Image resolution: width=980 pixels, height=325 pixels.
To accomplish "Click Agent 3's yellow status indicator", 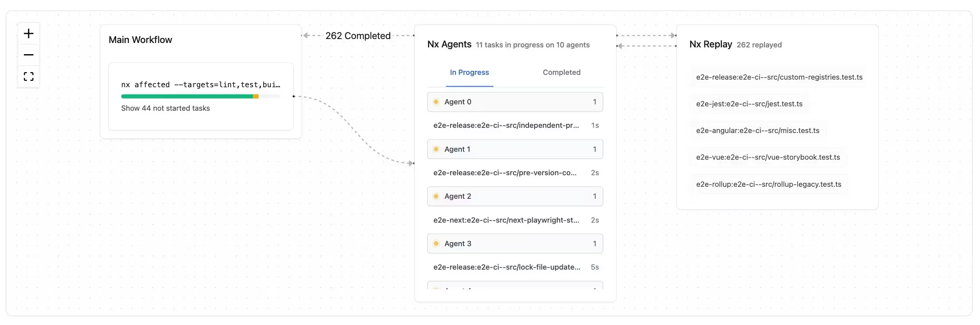I will (436, 243).
